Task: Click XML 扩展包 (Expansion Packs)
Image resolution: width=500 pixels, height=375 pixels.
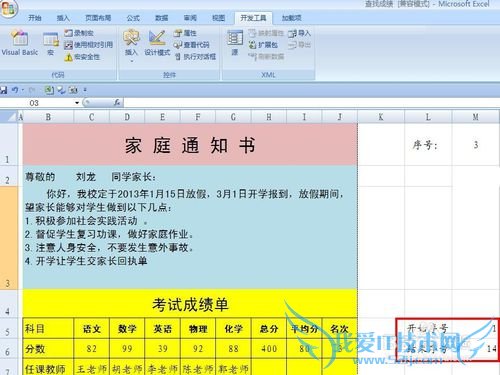Action: click(264, 45)
